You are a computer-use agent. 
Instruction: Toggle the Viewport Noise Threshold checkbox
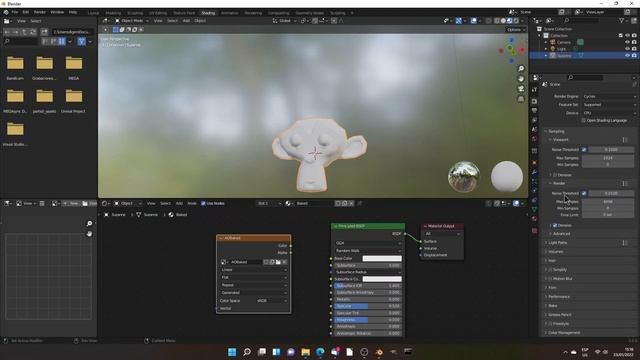584,150
